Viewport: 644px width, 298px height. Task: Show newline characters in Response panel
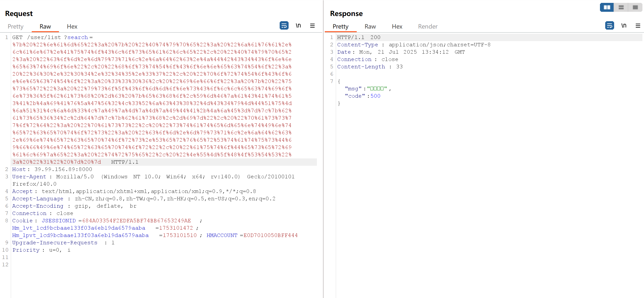[x=624, y=26]
